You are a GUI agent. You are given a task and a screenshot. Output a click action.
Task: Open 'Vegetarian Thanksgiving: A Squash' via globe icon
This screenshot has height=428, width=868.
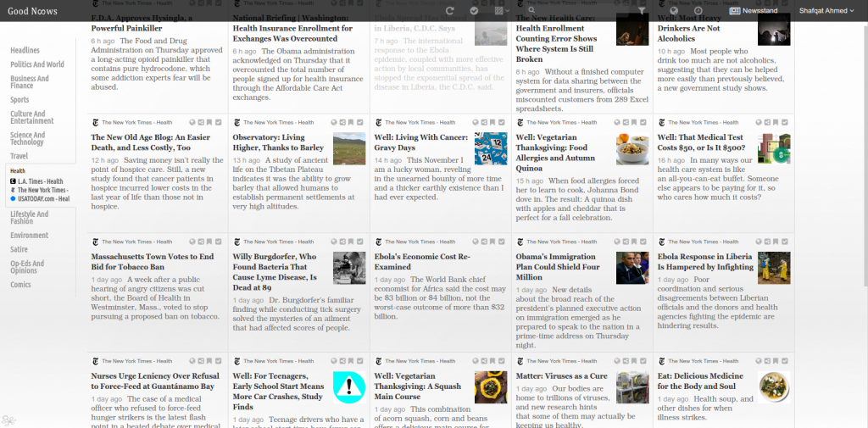point(476,361)
